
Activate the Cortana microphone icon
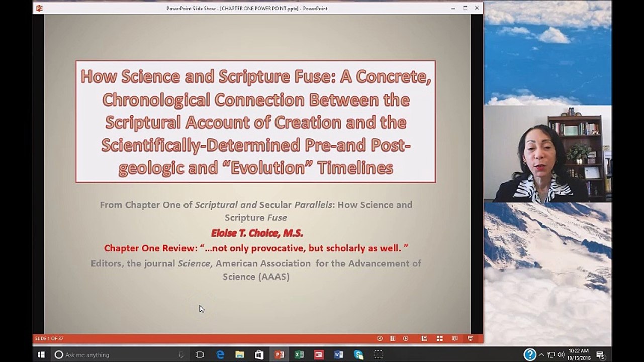point(181,355)
